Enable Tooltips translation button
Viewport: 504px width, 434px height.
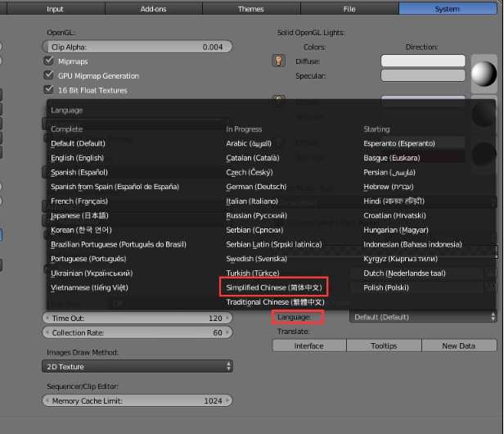384,346
